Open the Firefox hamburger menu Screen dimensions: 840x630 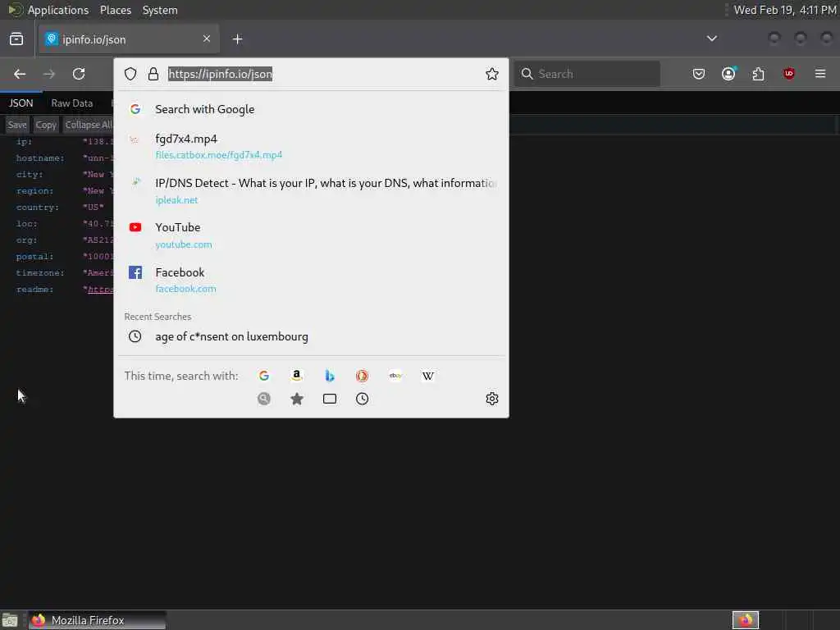(x=820, y=74)
